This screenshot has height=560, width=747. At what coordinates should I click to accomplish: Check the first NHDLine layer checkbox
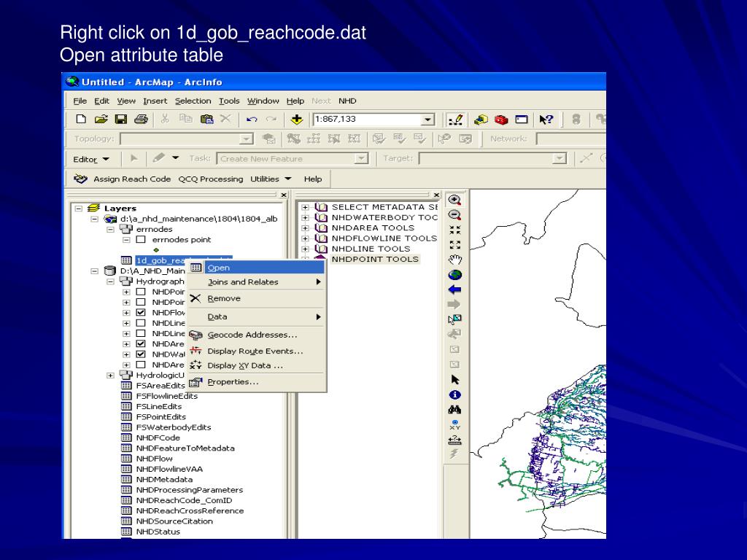pyautogui.click(x=141, y=323)
